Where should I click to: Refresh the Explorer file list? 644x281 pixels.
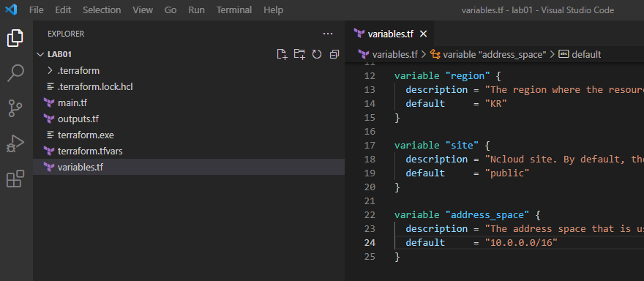click(317, 54)
